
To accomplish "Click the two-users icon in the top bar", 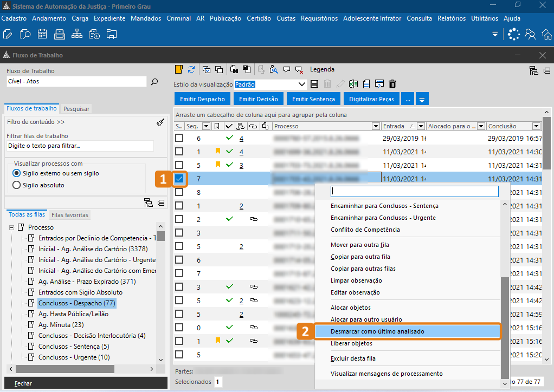I will pos(530,34).
